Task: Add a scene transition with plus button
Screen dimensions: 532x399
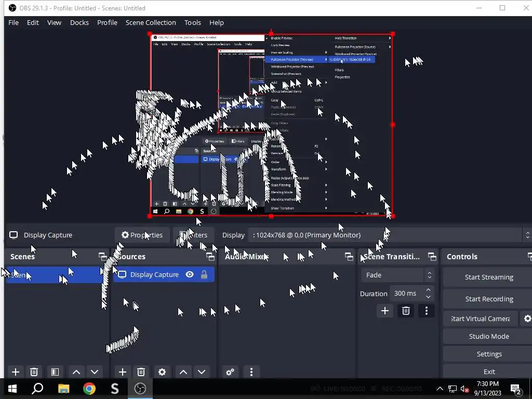Action: coord(385,311)
